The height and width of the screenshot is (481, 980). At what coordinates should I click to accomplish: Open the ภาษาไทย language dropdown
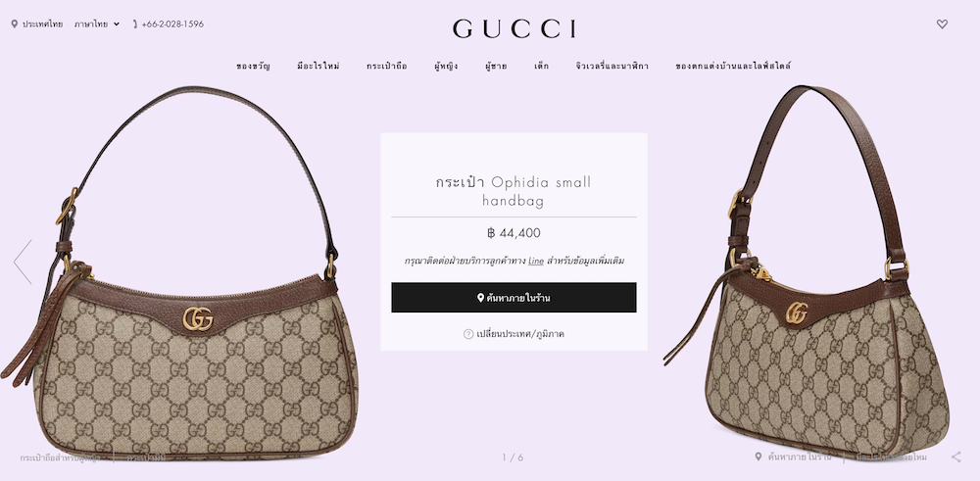coord(97,24)
